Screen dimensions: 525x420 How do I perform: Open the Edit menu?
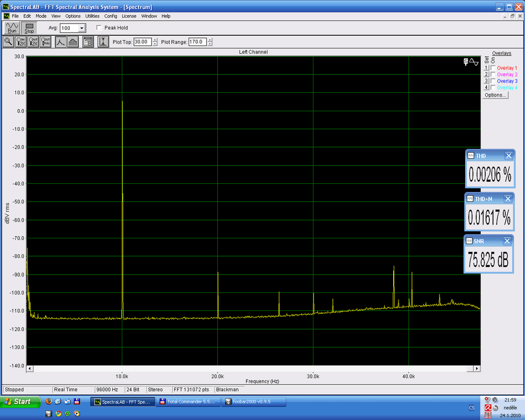pos(27,16)
